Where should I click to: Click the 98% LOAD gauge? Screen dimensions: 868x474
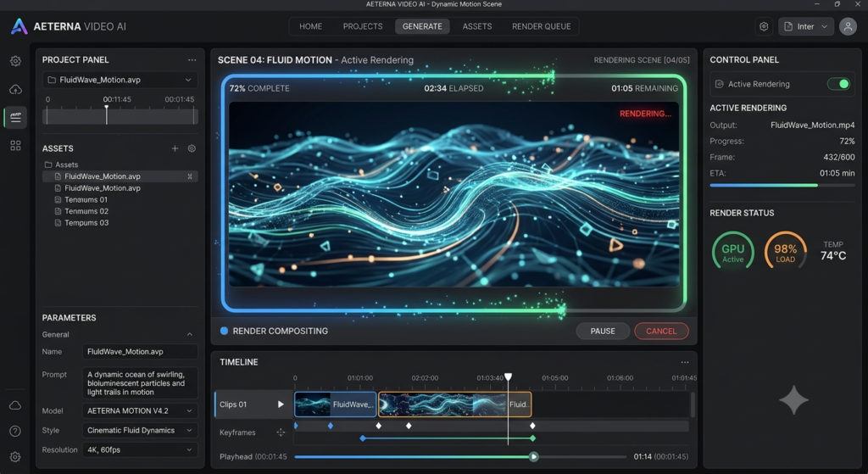[x=785, y=251]
